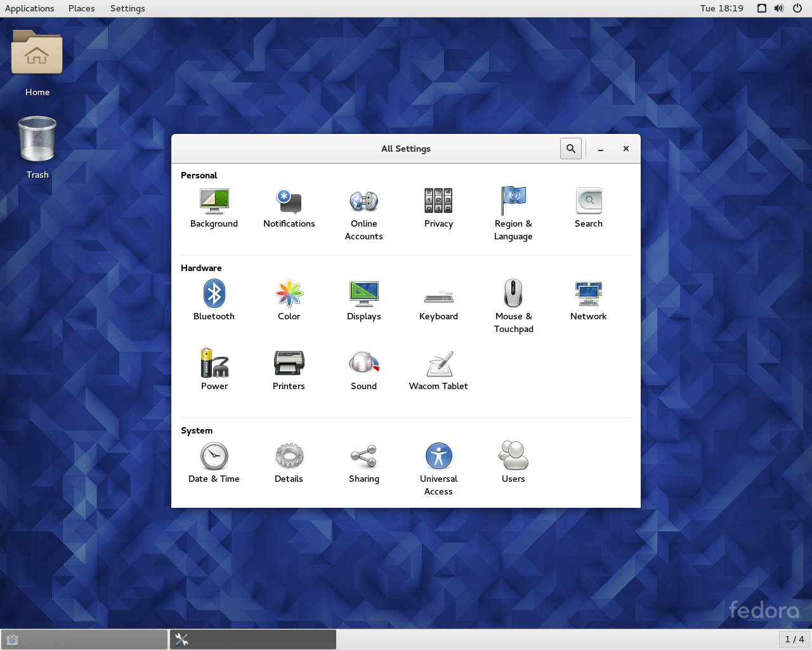Open Wacom Tablet settings

(x=439, y=370)
